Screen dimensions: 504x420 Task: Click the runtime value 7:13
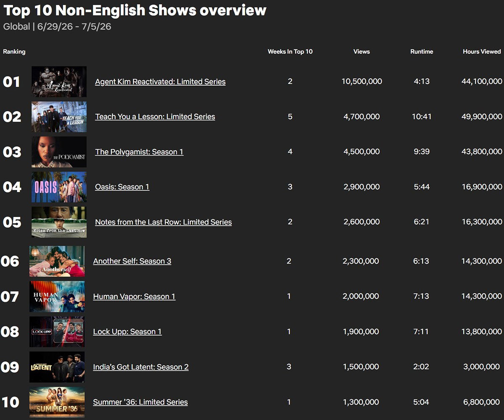coord(421,296)
